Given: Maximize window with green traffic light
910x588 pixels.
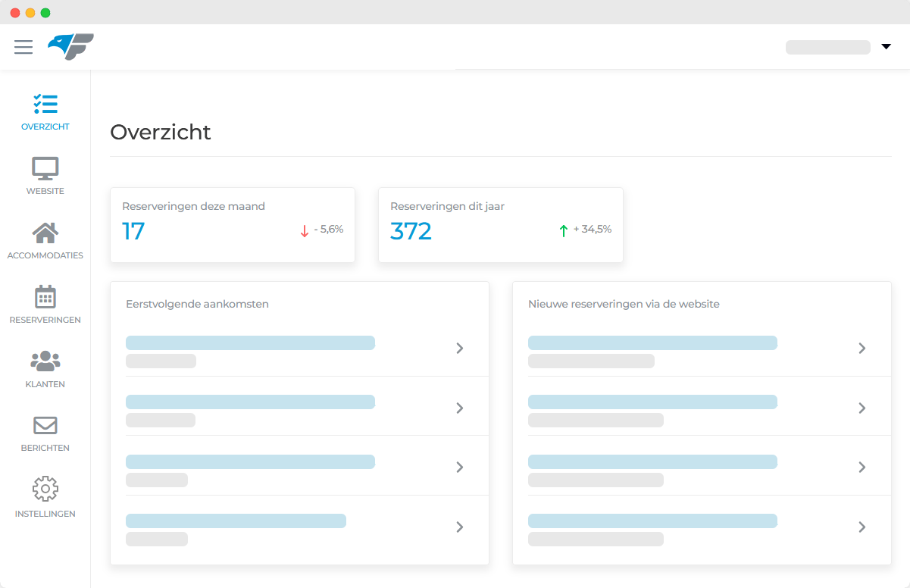Looking at the screenshot, I should (x=45, y=13).
